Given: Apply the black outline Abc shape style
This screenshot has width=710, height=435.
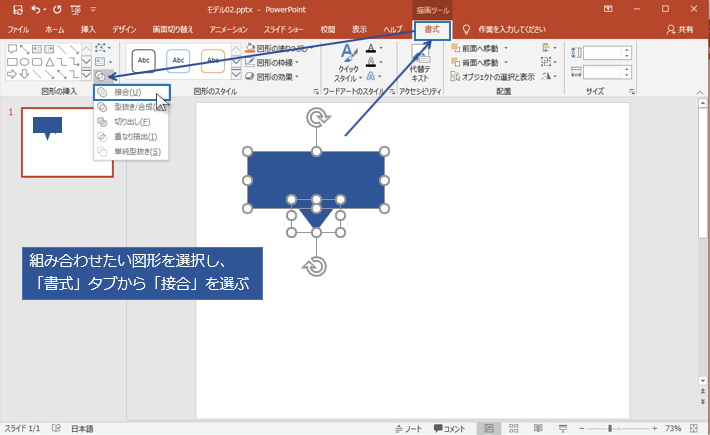Looking at the screenshot, I should [x=144, y=61].
